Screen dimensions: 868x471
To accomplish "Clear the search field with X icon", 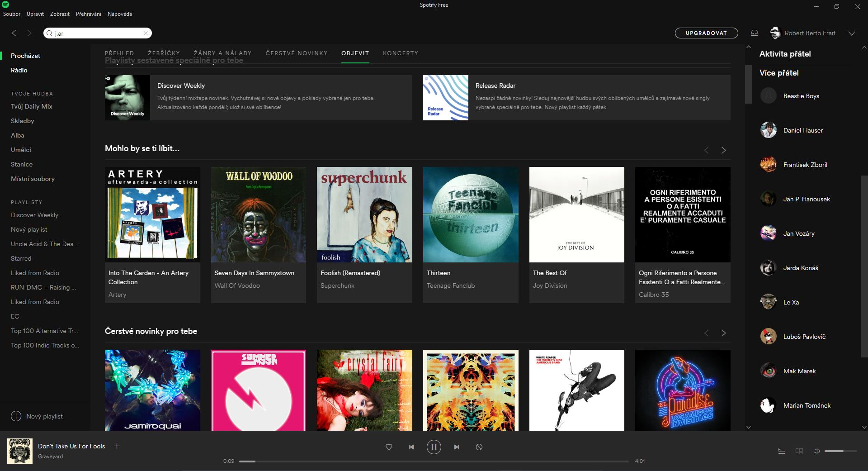I will coord(146,33).
